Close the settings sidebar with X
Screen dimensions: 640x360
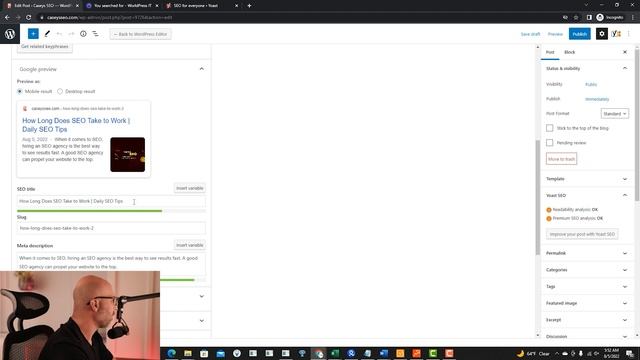click(625, 52)
